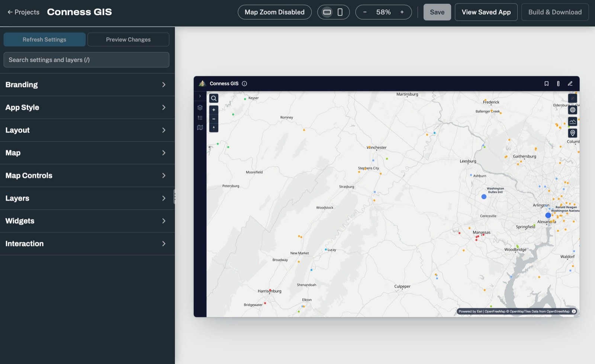Screen dimensions: 595x364
Task: Select the Preview Changes tab
Action: [128, 39]
